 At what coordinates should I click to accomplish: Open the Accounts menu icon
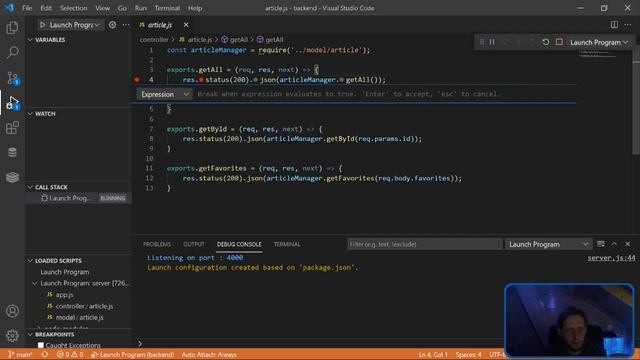click(12, 311)
